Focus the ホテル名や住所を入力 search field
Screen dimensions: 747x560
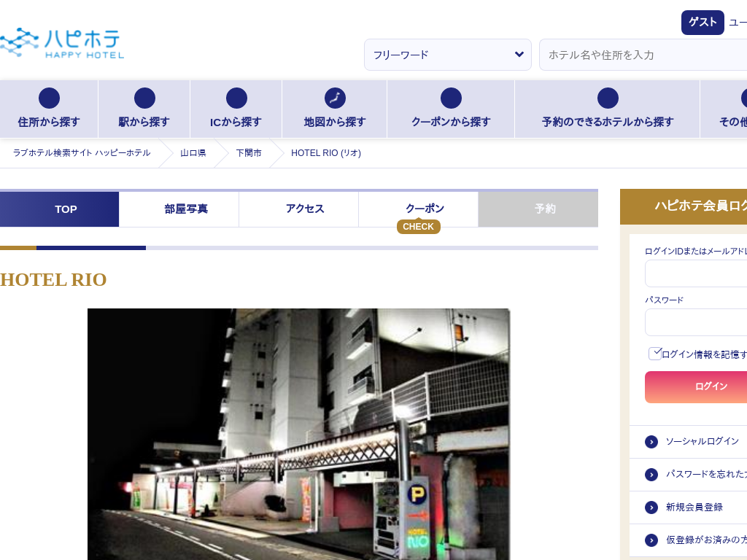point(643,55)
